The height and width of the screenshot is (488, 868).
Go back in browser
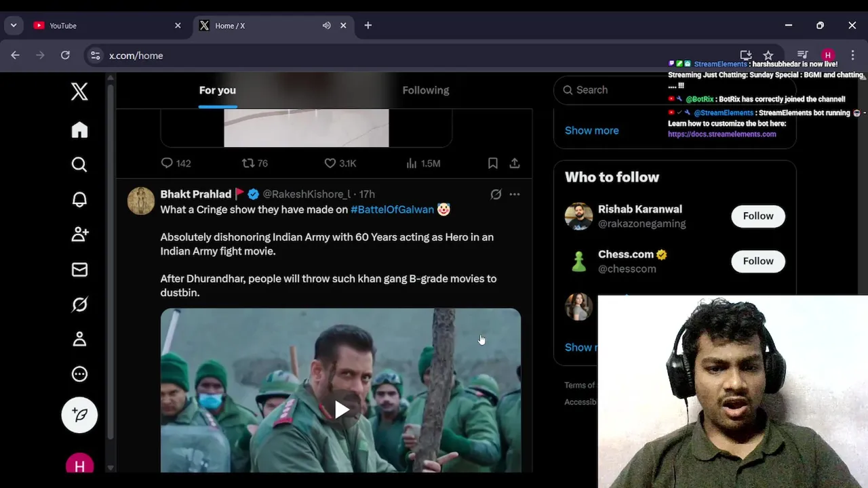(15, 56)
